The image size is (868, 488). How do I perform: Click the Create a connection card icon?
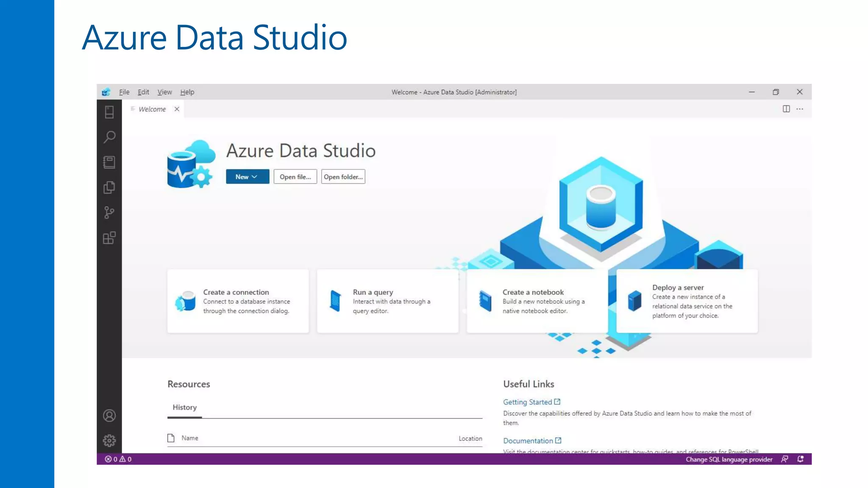coord(186,301)
